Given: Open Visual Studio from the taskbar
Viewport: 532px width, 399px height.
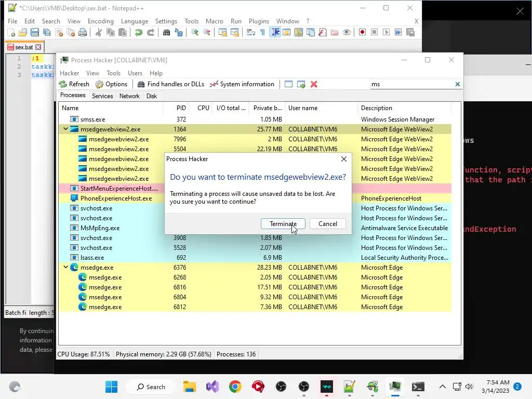Looking at the screenshot, I should [212, 387].
